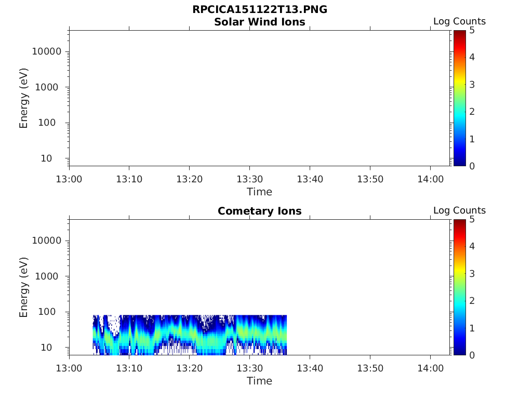Image resolution: width=532 pixels, height=399 pixels.
Task: Click the 100 energy tick of bottom plot
Action: 47,312
